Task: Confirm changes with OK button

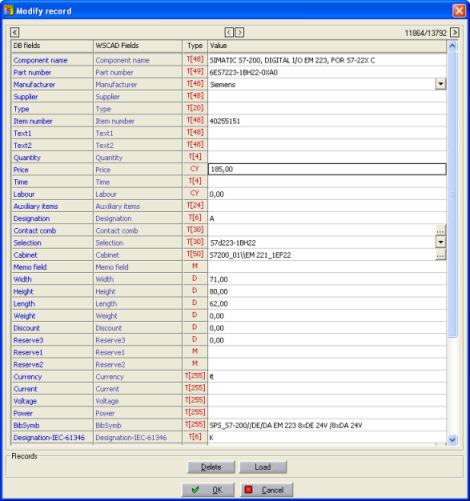Action: click(208, 490)
